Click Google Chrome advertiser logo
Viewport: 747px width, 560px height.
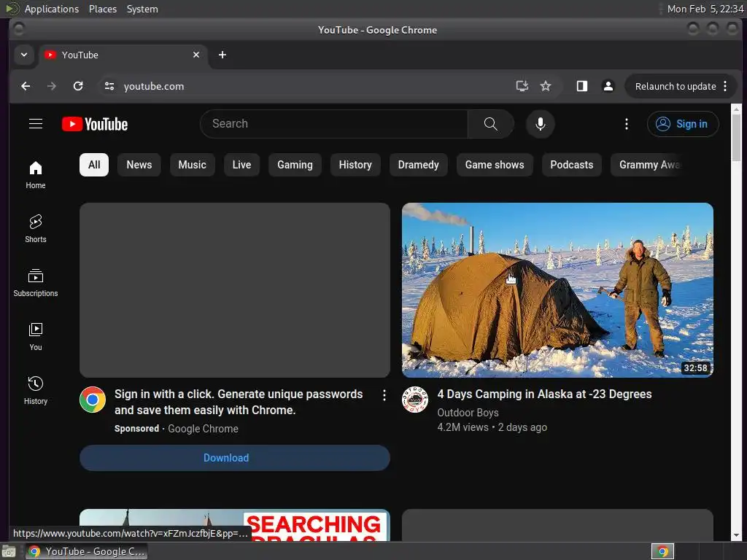93,400
